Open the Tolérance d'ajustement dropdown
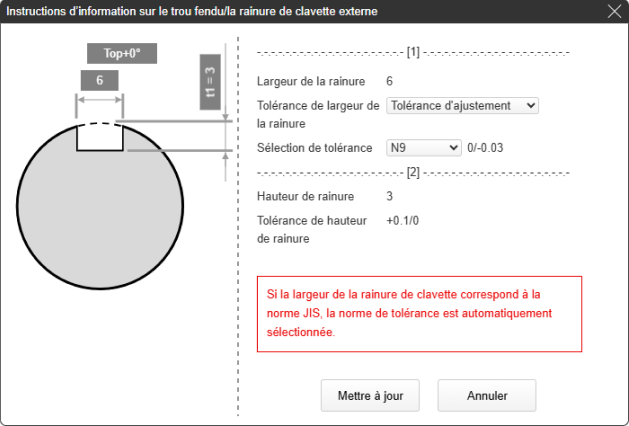The height and width of the screenshot is (426, 629). click(x=462, y=105)
